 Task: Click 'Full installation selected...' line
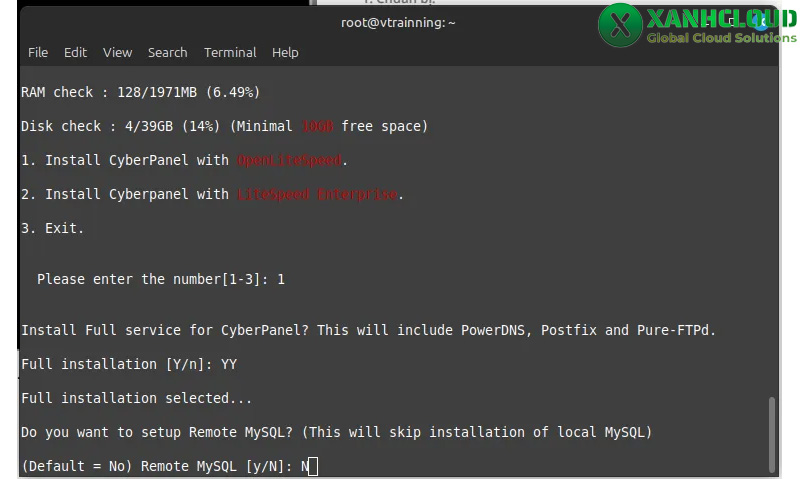click(x=137, y=398)
